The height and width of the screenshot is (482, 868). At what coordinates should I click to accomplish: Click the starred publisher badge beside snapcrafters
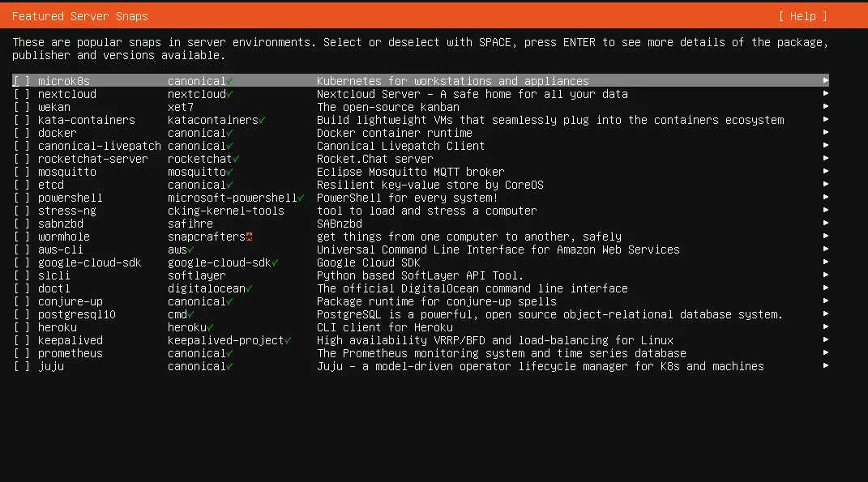250,237
